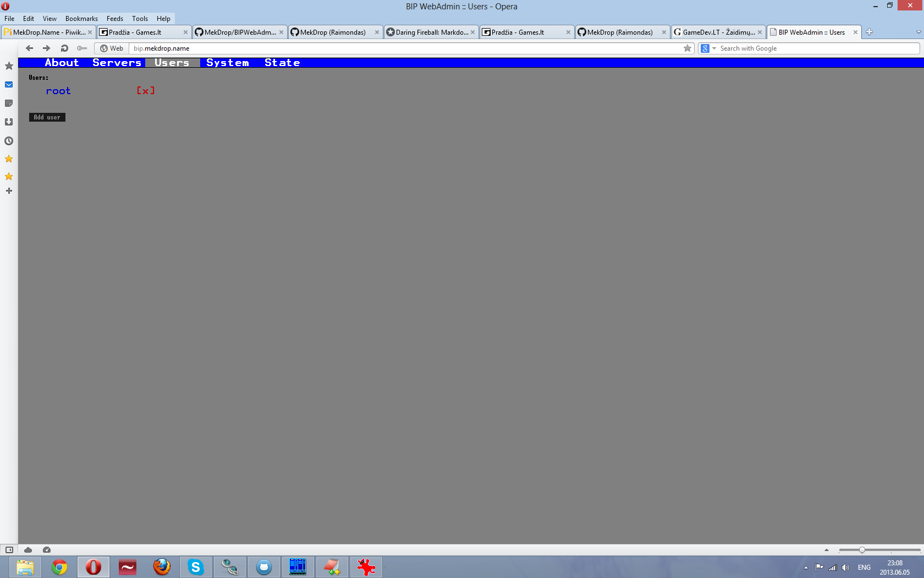The image size is (924, 578).
Task: Launch Firefox from the taskbar
Action: coord(162,567)
